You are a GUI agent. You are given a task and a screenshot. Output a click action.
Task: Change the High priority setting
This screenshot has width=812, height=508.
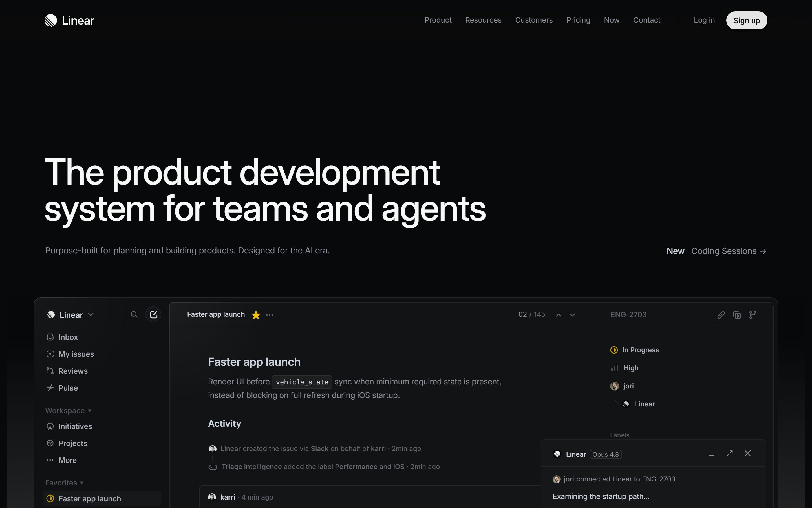(625, 368)
